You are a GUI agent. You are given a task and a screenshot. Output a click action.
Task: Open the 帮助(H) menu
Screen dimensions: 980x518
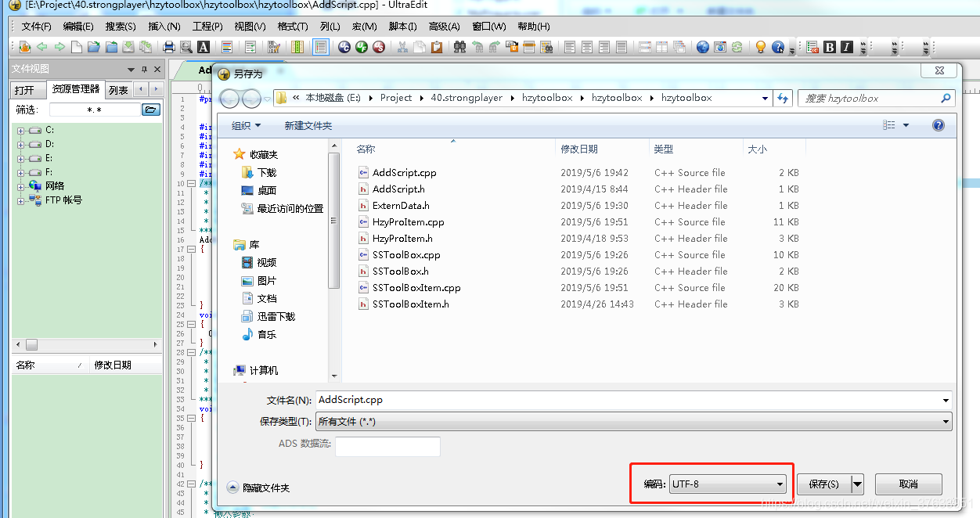click(534, 27)
